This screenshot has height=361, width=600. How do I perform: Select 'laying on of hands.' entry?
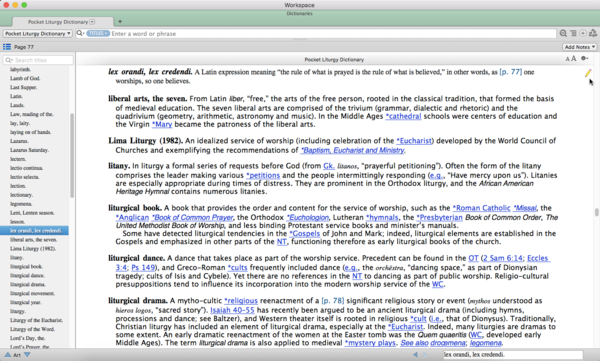click(31, 132)
